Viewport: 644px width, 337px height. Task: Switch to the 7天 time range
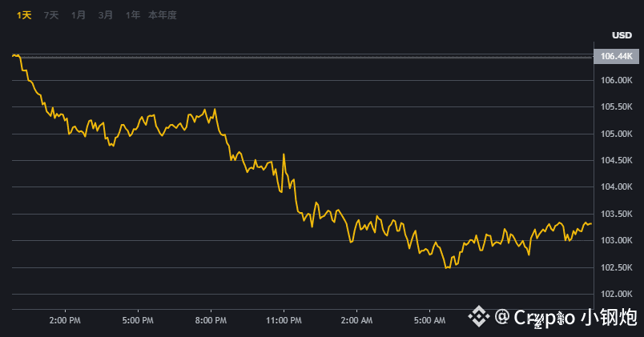(51, 15)
